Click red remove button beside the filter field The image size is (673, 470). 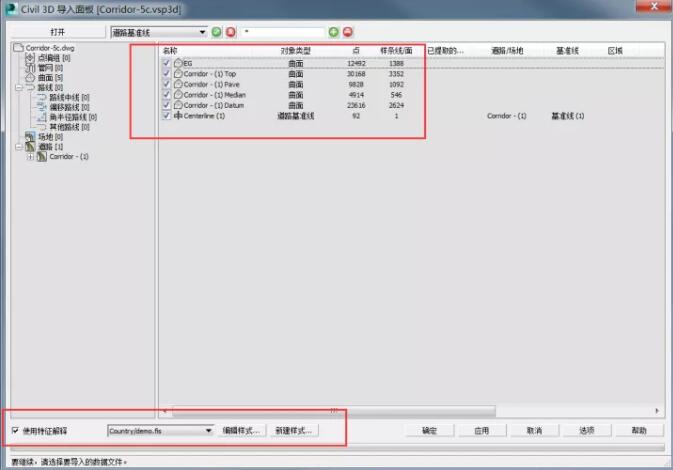click(x=348, y=32)
